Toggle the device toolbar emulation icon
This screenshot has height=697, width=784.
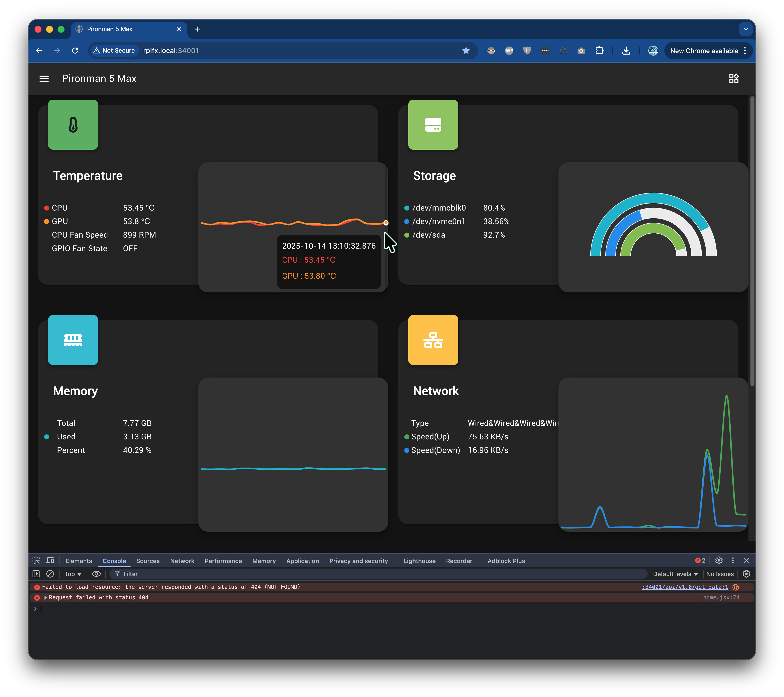click(x=50, y=561)
